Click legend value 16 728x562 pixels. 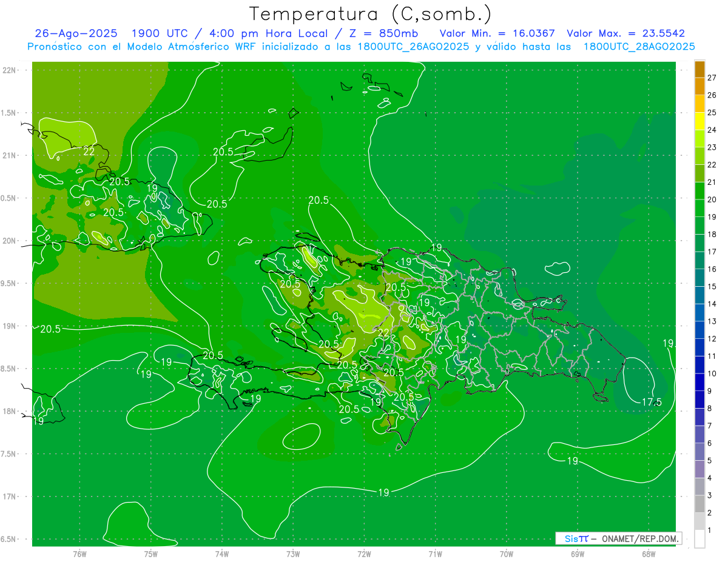(712, 269)
